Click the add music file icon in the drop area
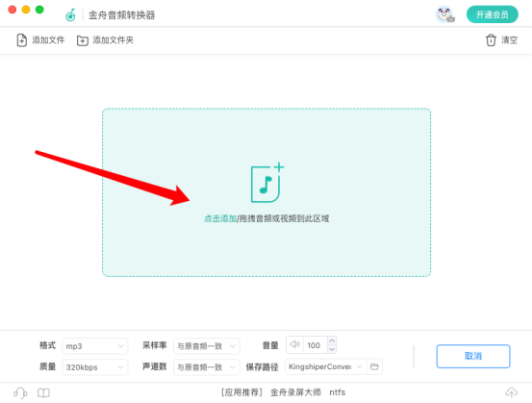 pos(267,183)
